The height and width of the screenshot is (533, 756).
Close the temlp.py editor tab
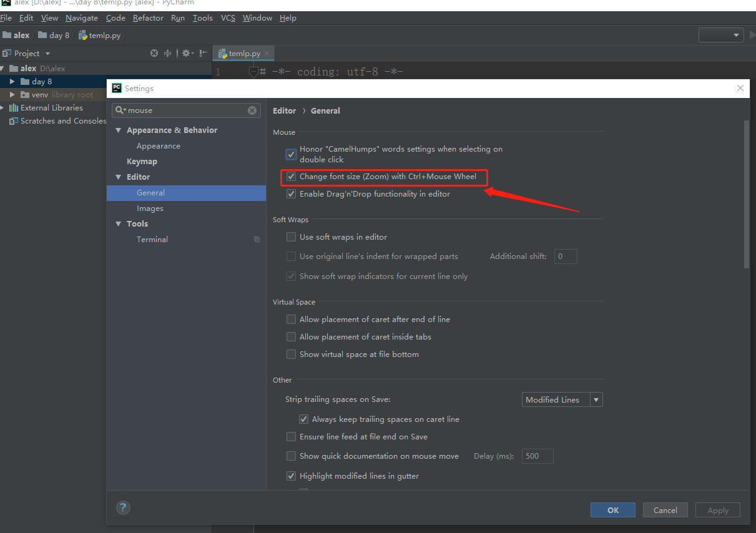pos(267,54)
